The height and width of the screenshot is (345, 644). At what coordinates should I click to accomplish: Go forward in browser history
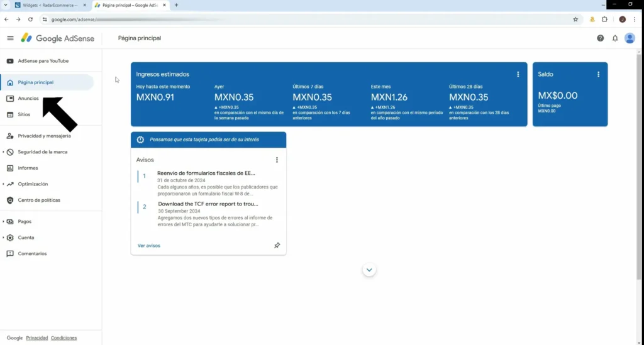click(x=18, y=19)
